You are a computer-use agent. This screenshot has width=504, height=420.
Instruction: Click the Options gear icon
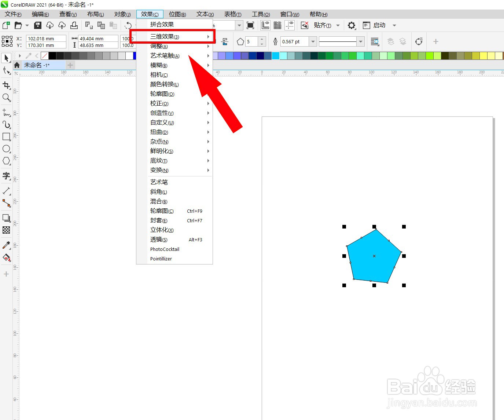coord(352,25)
